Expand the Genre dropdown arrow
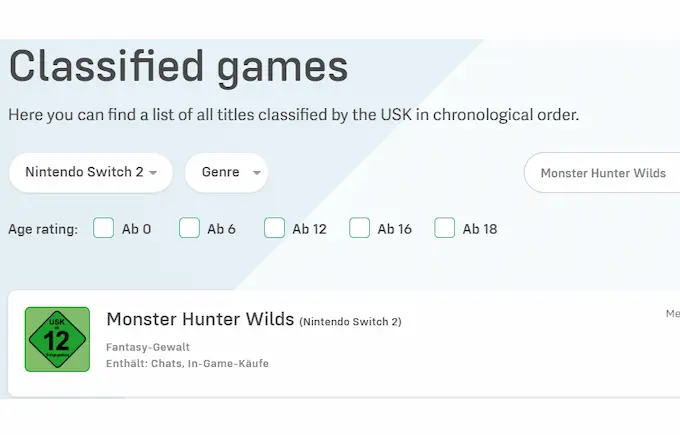 [257, 173]
